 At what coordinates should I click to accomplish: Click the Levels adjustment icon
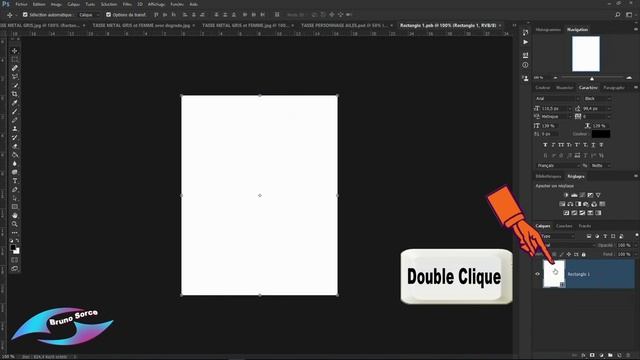[574, 195]
